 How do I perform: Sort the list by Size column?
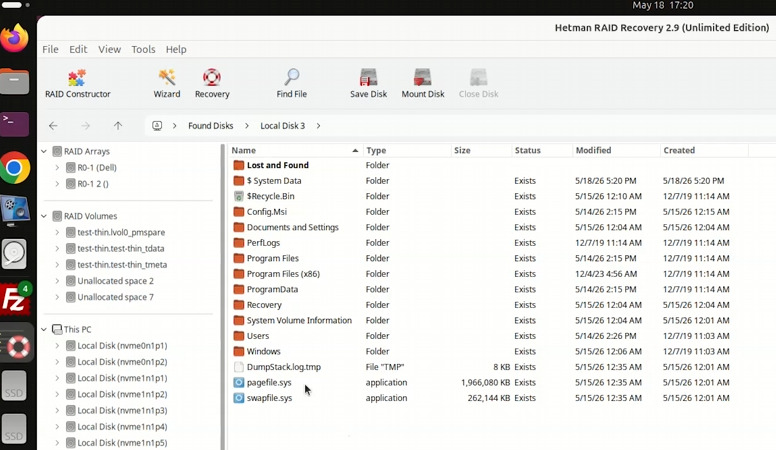click(x=481, y=150)
